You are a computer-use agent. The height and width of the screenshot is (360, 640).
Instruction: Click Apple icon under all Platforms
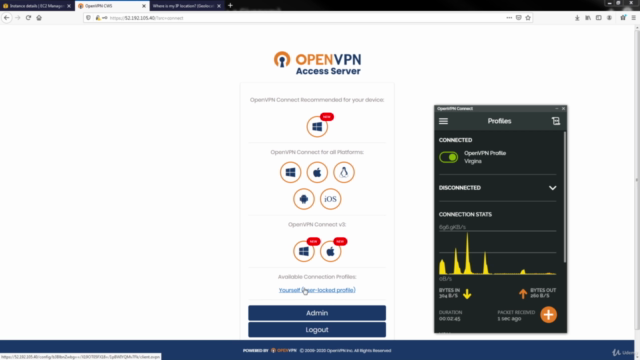tap(317, 172)
